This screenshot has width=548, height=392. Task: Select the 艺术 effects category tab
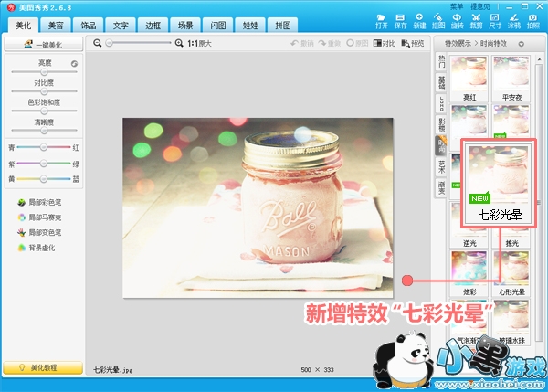441,166
